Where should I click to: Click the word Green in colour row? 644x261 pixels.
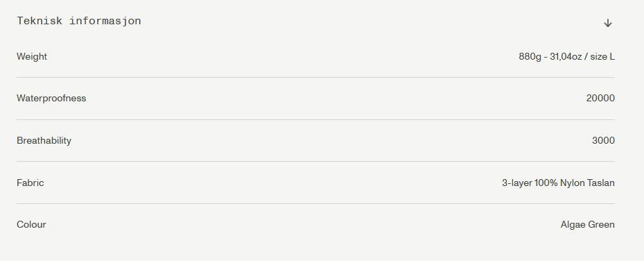[601, 224]
